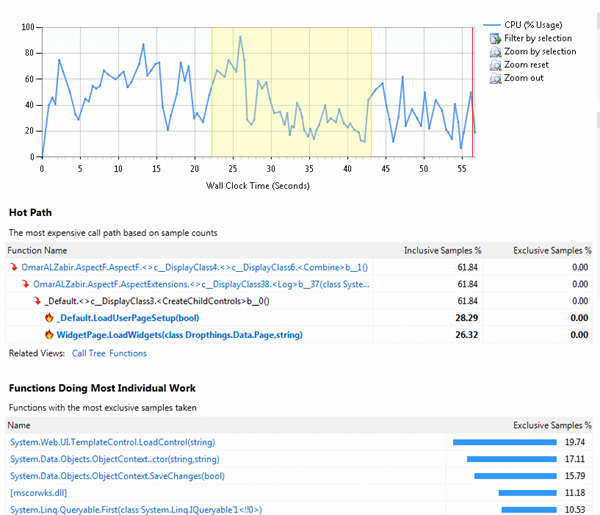This screenshot has height=515, width=600.
Task: Click the Zoom by selection icon
Action: click(x=496, y=52)
